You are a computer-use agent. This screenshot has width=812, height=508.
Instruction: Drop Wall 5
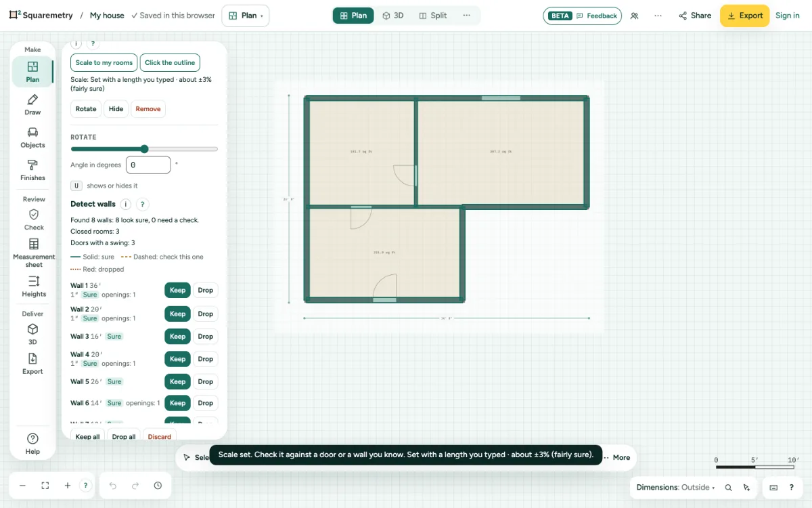click(x=205, y=381)
